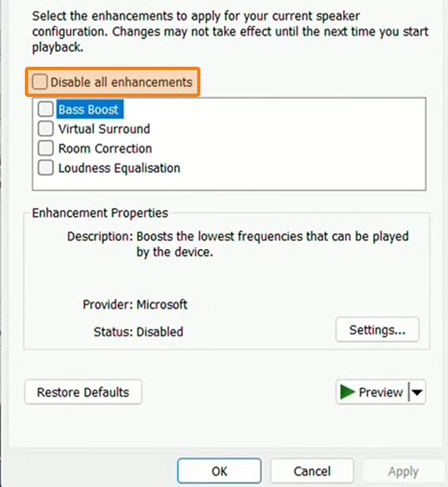Click the Provider: Microsoft text
This screenshot has height=487, width=448.
click(x=135, y=304)
